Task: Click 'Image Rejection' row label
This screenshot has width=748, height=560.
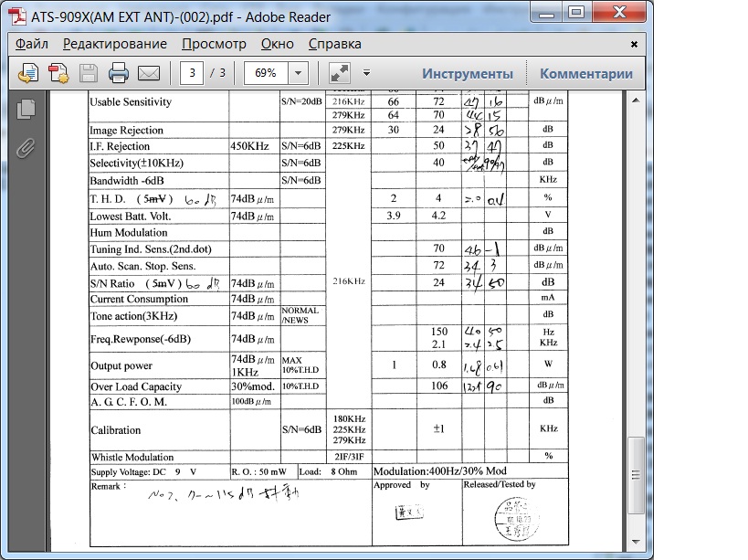Action: [x=126, y=131]
